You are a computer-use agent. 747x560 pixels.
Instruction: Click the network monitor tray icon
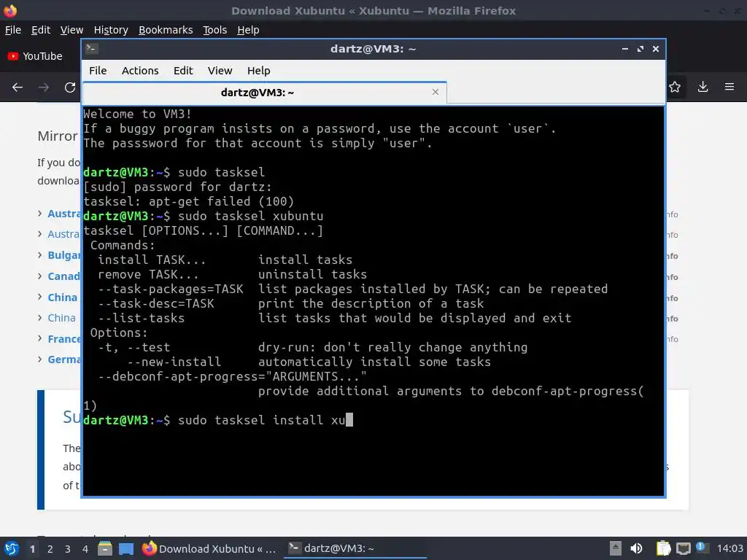pos(684,548)
